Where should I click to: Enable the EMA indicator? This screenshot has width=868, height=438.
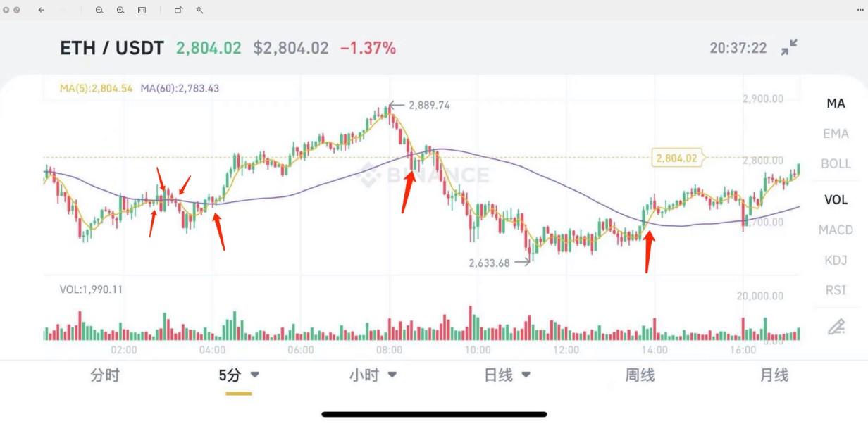pyautogui.click(x=836, y=134)
